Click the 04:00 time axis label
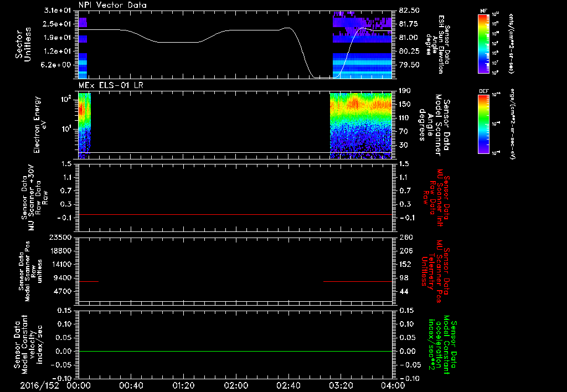 (393, 385)
